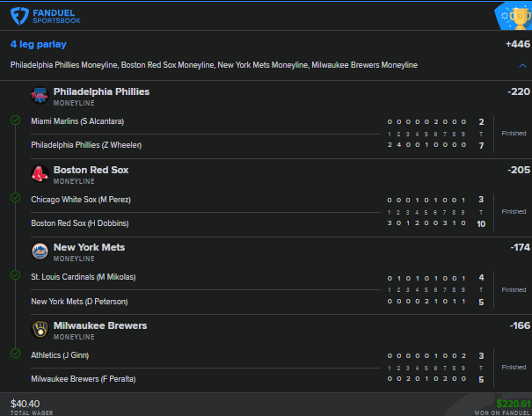This screenshot has width=532, height=416.
Task: Click the trophy badge icon
Action: (514, 16)
